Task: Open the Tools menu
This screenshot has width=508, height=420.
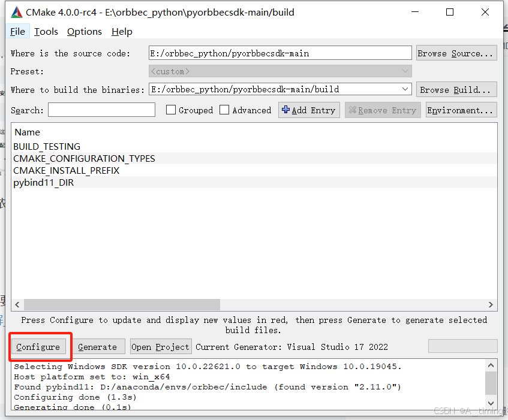Action: coord(46,31)
